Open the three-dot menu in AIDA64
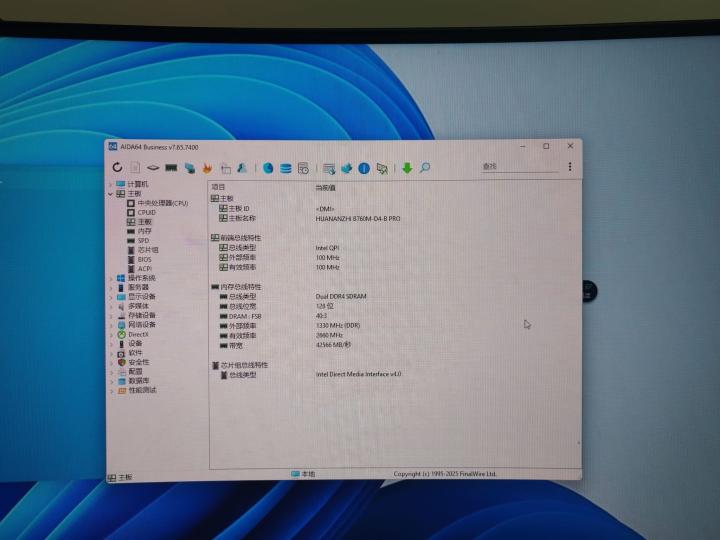 (570, 166)
